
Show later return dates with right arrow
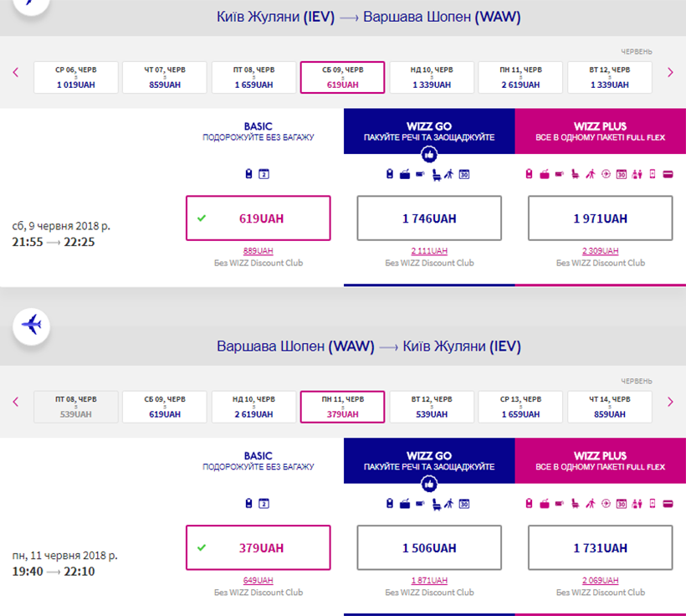coord(669,403)
